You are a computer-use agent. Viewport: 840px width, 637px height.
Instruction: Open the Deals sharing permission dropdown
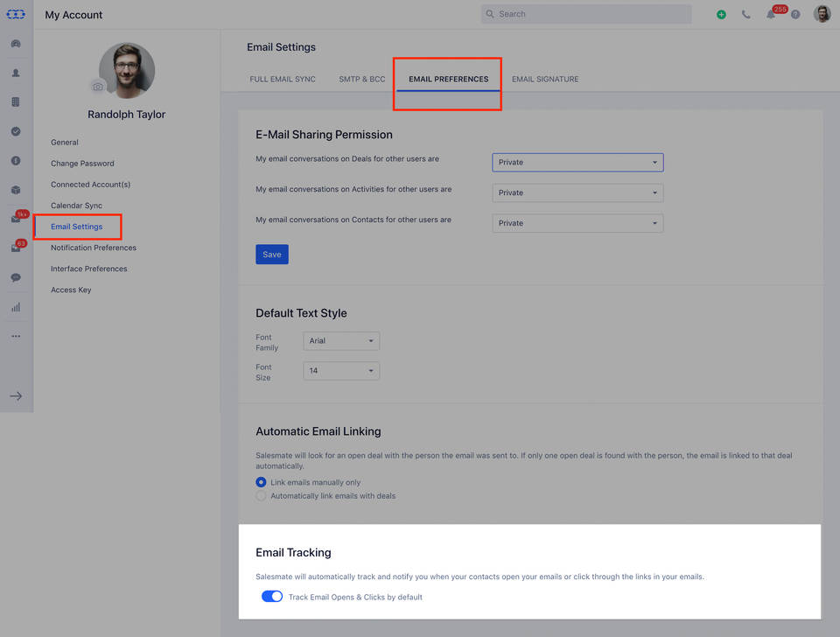[577, 162]
